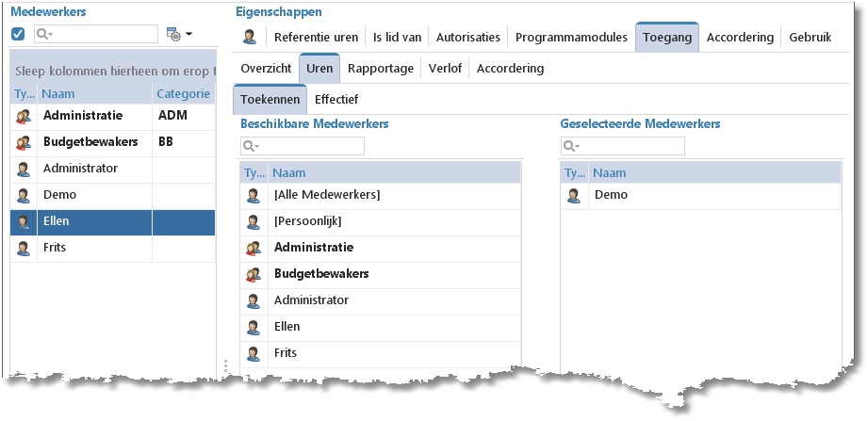
Task: Click the Administratie group icon in Medewerkers list
Action: click(x=24, y=116)
